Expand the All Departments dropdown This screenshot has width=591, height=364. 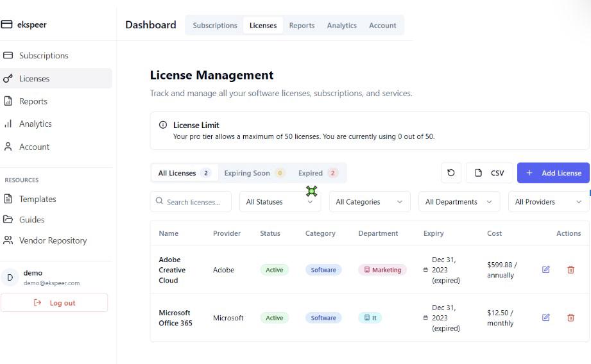click(459, 202)
